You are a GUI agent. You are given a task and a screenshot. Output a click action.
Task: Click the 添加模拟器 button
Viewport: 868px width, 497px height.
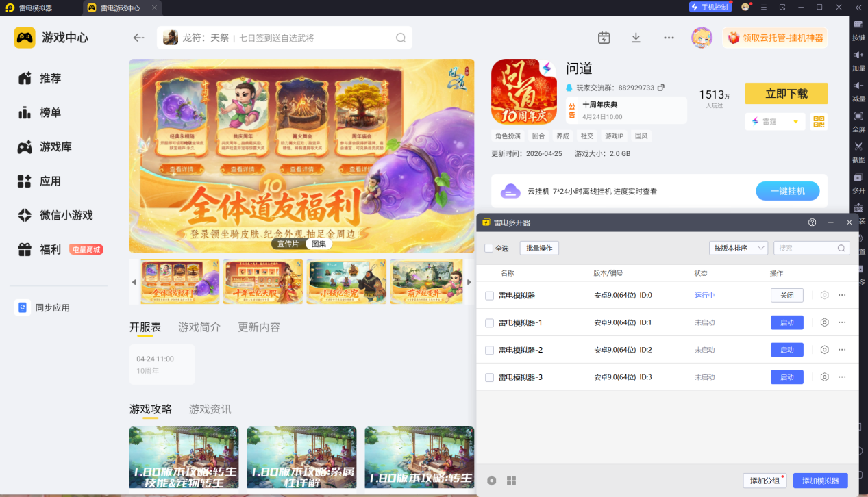pyautogui.click(x=821, y=481)
